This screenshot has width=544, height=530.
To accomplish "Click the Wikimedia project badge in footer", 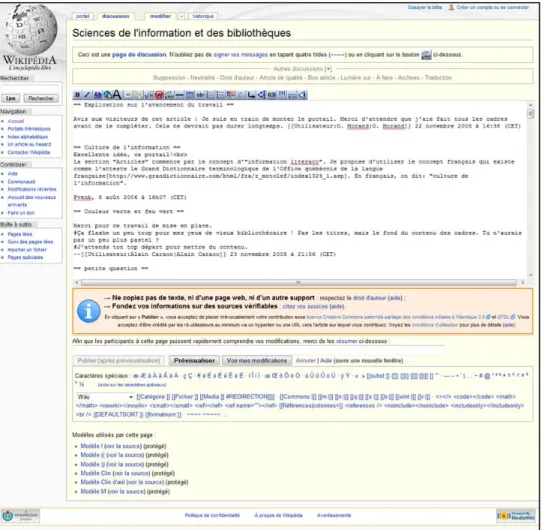I will click(x=21, y=516).
